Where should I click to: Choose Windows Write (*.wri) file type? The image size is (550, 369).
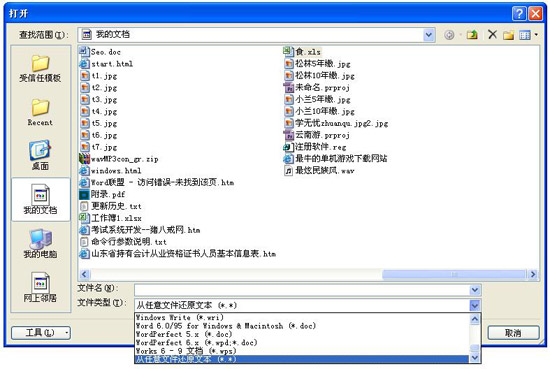[x=180, y=317]
